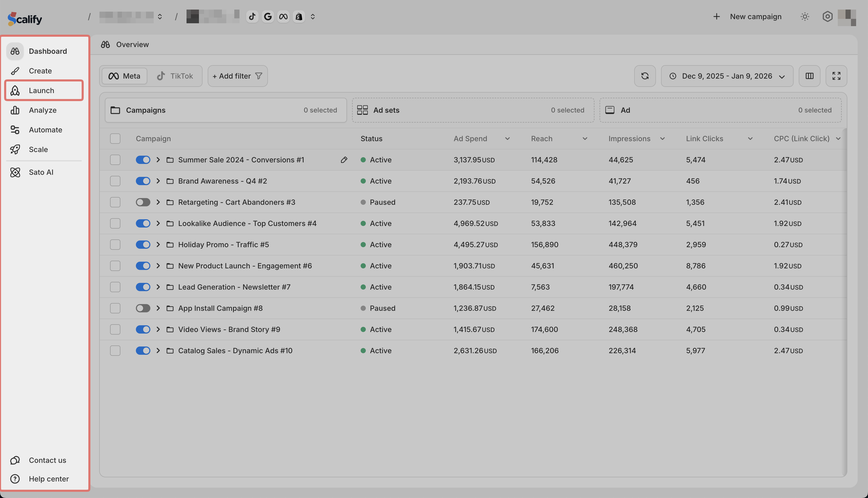Check the Holiday Promo - Traffic #5 checkbox
Screen dimensions: 868x498
pyautogui.click(x=115, y=245)
